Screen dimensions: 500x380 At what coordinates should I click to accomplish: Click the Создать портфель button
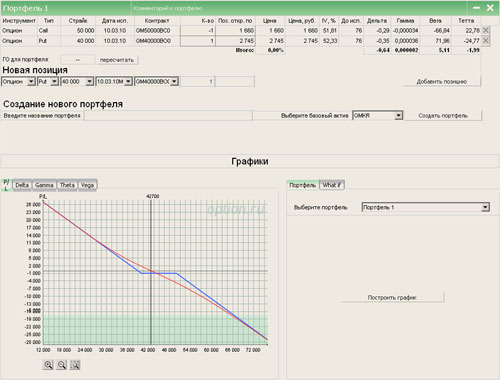[x=443, y=116]
